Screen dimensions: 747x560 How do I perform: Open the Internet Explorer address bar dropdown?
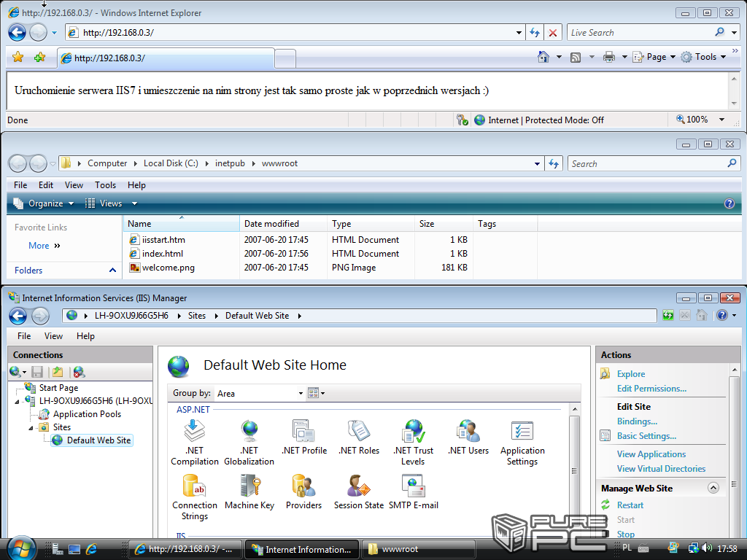coord(519,33)
